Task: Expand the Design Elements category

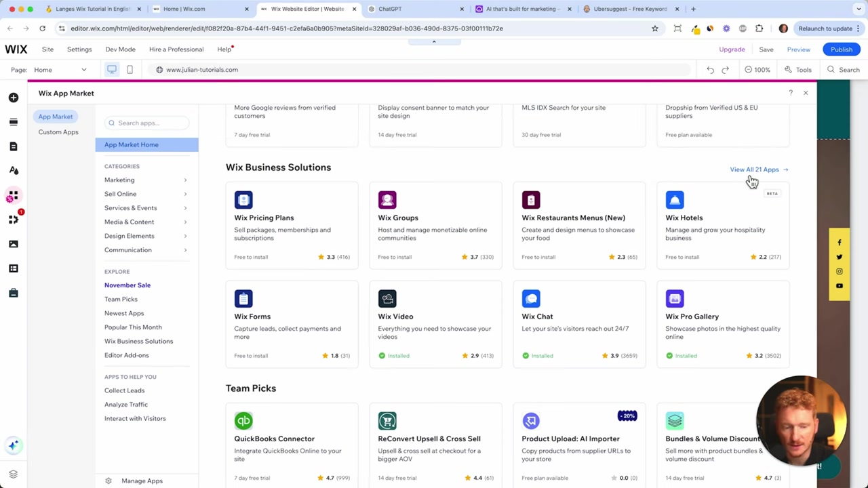Action: (146, 236)
